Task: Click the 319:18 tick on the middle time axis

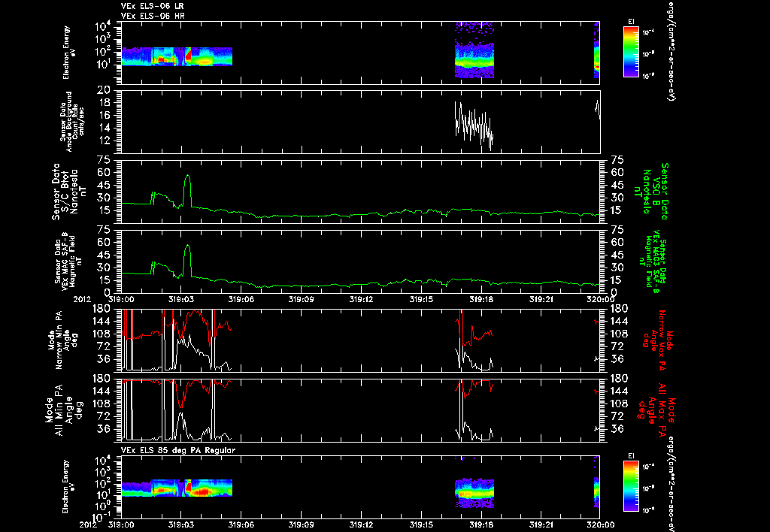Action: pos(480,299)
